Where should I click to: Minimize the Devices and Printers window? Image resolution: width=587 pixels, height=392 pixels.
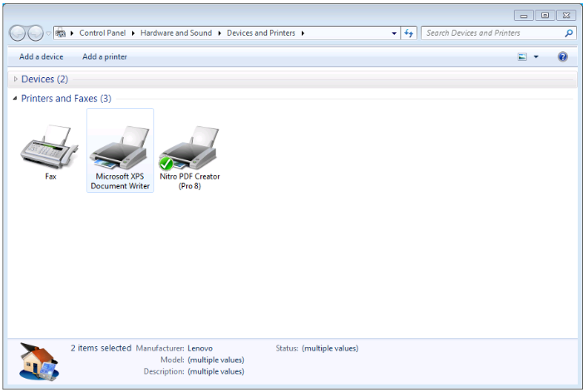tap(523, 16)
